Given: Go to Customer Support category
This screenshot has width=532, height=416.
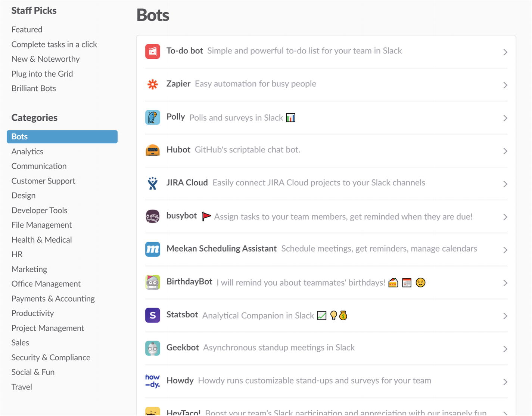Looking at the screenshot, I should pos(43,181).
